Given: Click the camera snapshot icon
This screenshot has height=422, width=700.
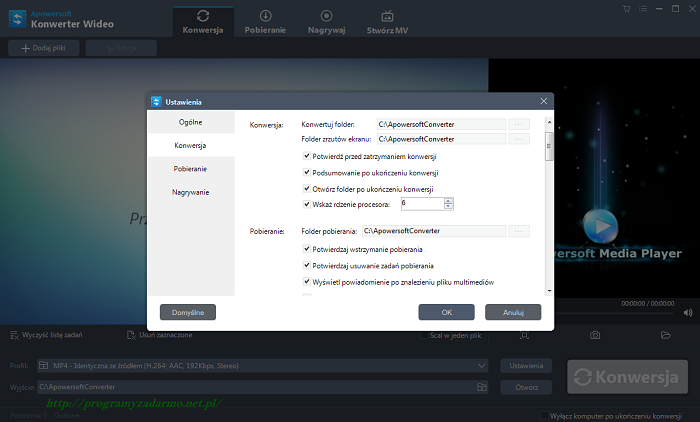Looking at the screenshot, I should click(595, 335).
